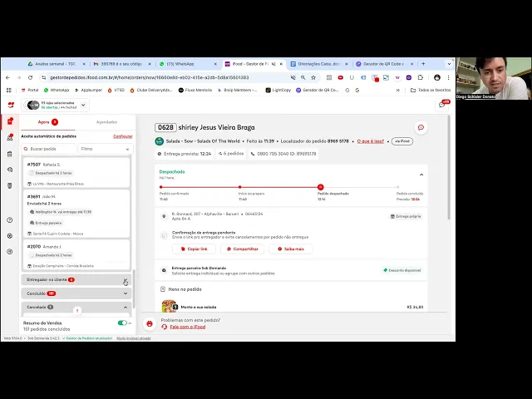Click the Configurar link
This screenshot has width=532, height=399.
(123, 136)
